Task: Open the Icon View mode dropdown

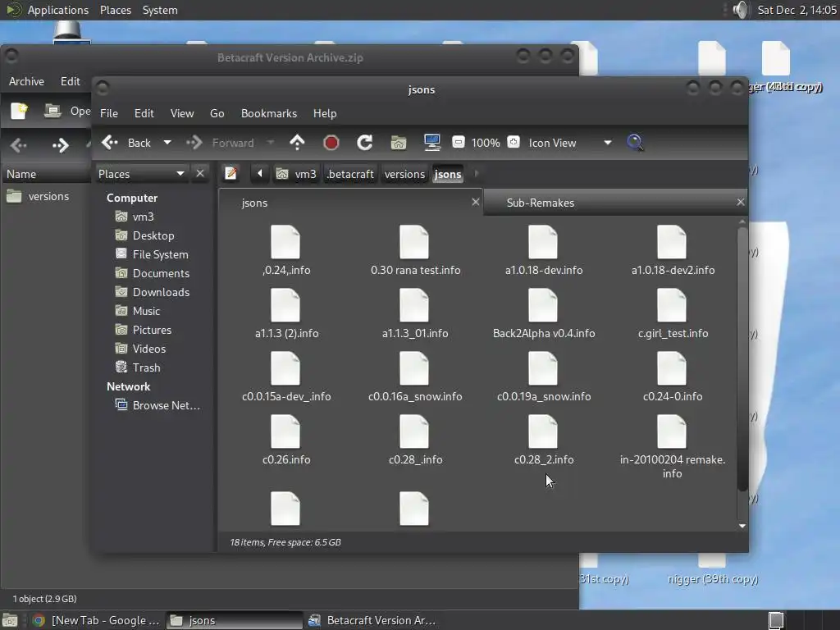Action: click(570, 143)
